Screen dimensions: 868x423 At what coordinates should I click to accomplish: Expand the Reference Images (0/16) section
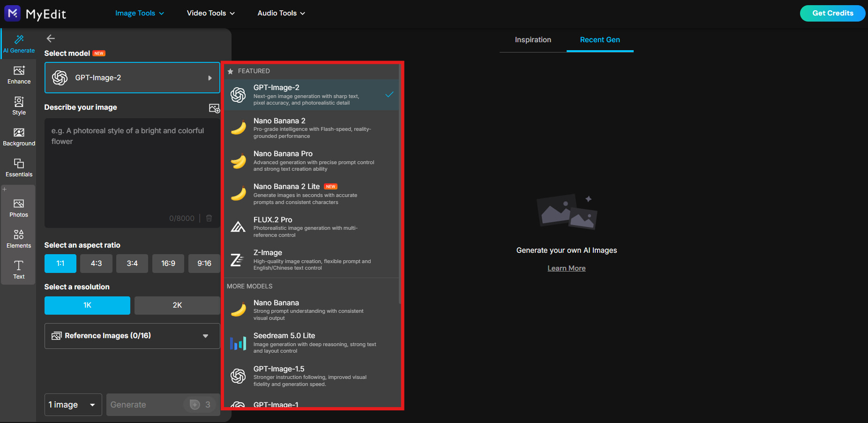point(132,336)
